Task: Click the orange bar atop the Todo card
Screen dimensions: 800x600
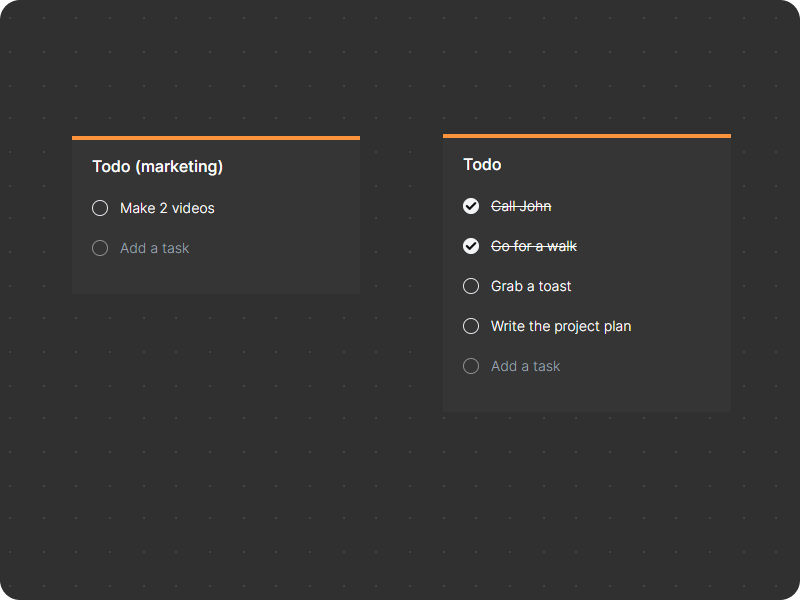Action: click(587, 136)
